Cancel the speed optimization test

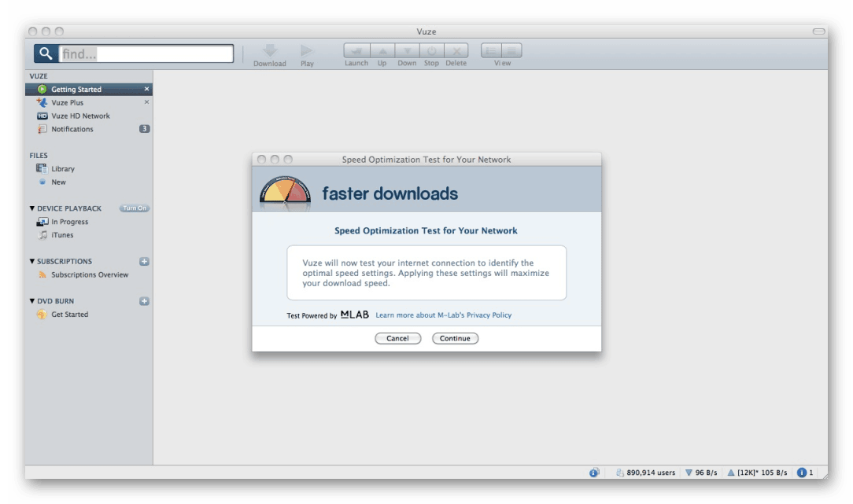[397, 338]
